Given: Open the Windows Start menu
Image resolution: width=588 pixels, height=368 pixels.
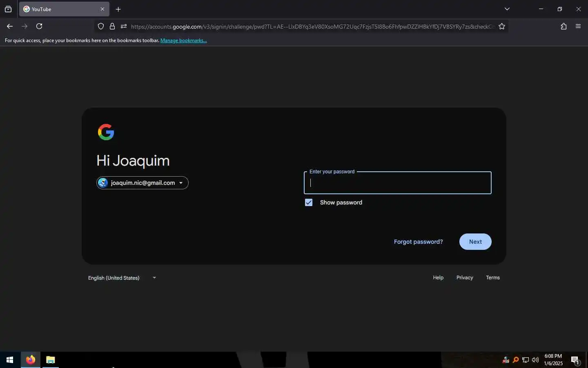Looking at the screenshot, I should pyautogui.click(x=10, y=360).
